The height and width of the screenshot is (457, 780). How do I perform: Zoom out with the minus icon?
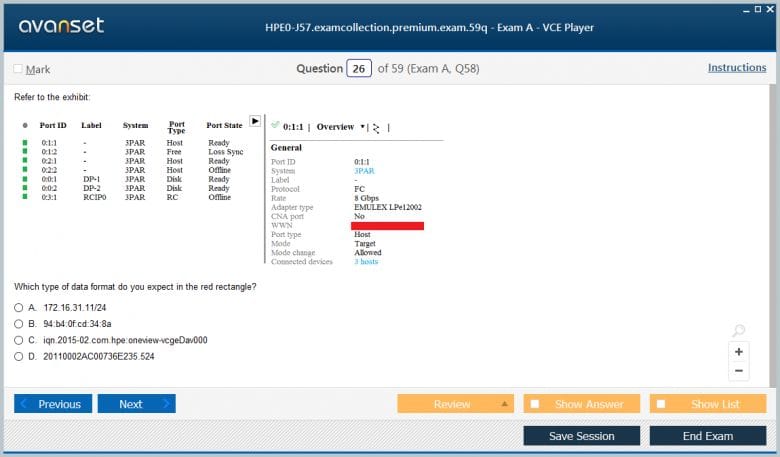[x=739, y=370]
